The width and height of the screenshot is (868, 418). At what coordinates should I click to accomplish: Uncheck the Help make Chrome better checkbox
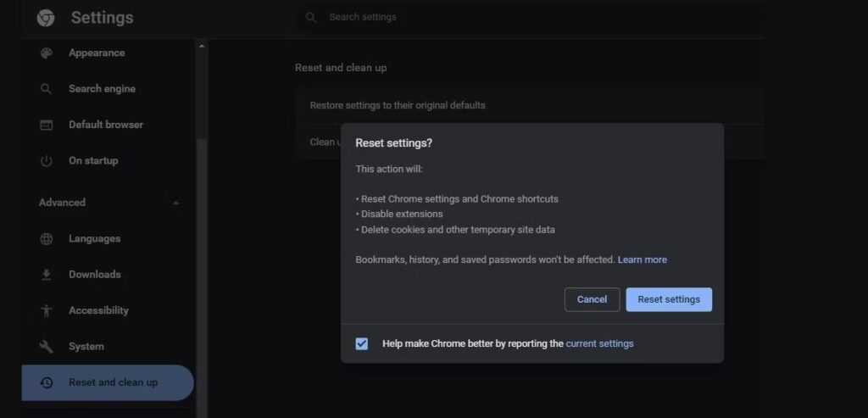coord(361,344)
